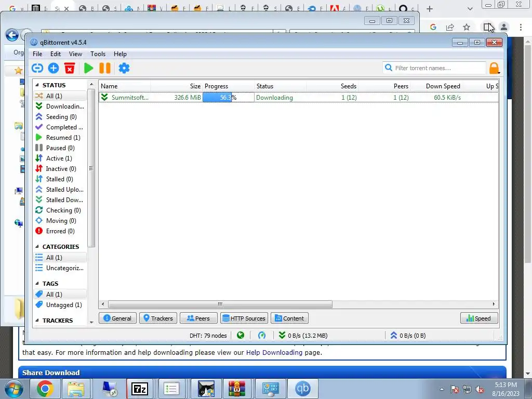The height and width of the screenshot is (399, 532).
Task: Click the upload speed status indicator
Action: (408, 336)
